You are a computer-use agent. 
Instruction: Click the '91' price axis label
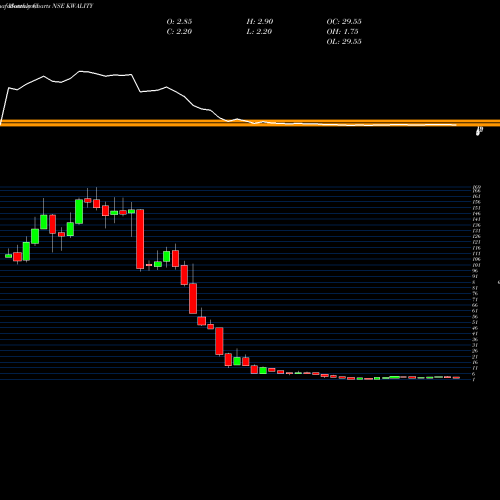pyautogui.click(x=475, y=276)
